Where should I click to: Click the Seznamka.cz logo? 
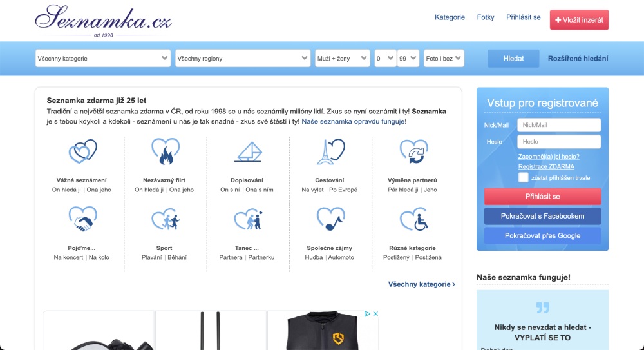click(103, 21)
